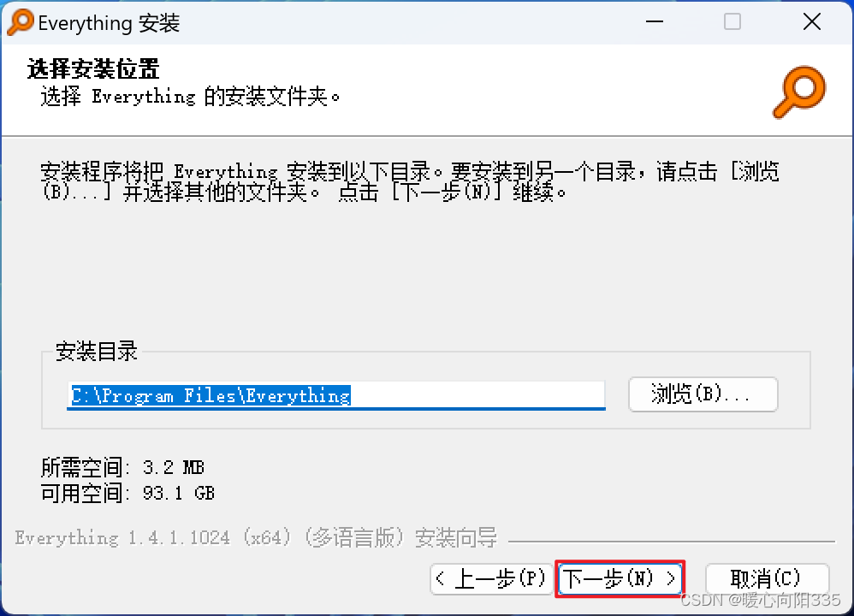
Task: Click the 选择安装位置 heading
Action: click(93, 69)
